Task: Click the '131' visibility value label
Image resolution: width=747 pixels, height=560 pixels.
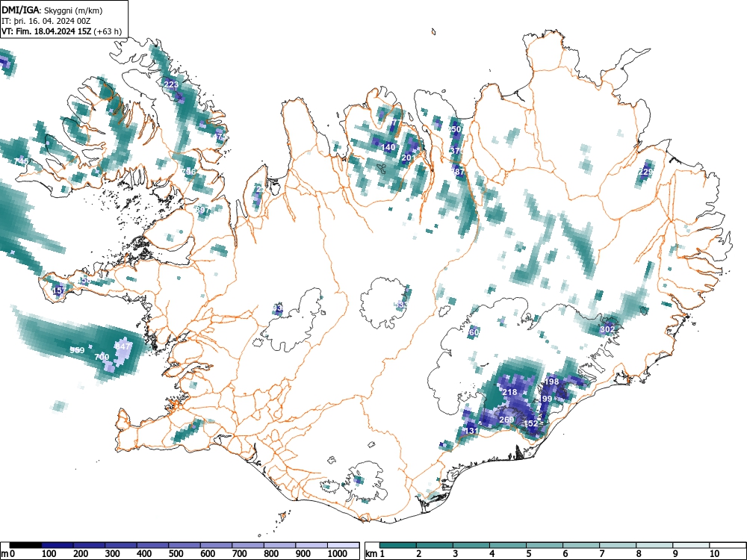Action: point(471,431)
